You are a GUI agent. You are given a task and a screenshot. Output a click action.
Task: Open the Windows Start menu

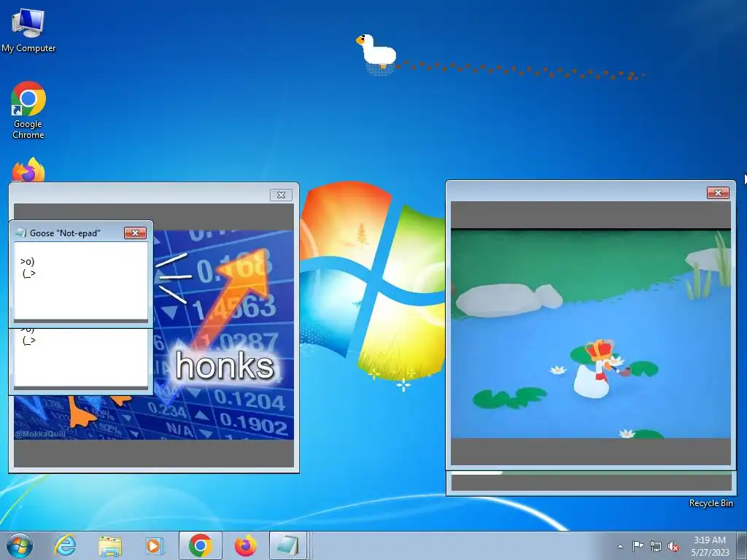20,545
